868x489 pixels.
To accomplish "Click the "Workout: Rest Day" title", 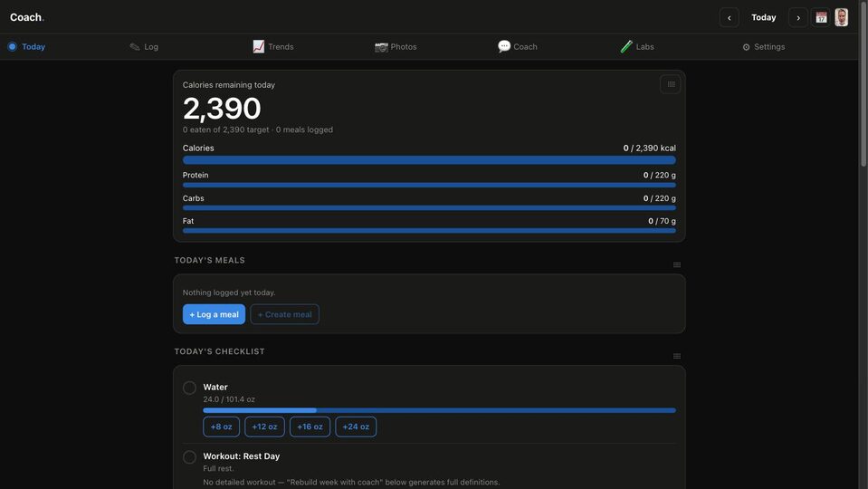I will [242, 456].
